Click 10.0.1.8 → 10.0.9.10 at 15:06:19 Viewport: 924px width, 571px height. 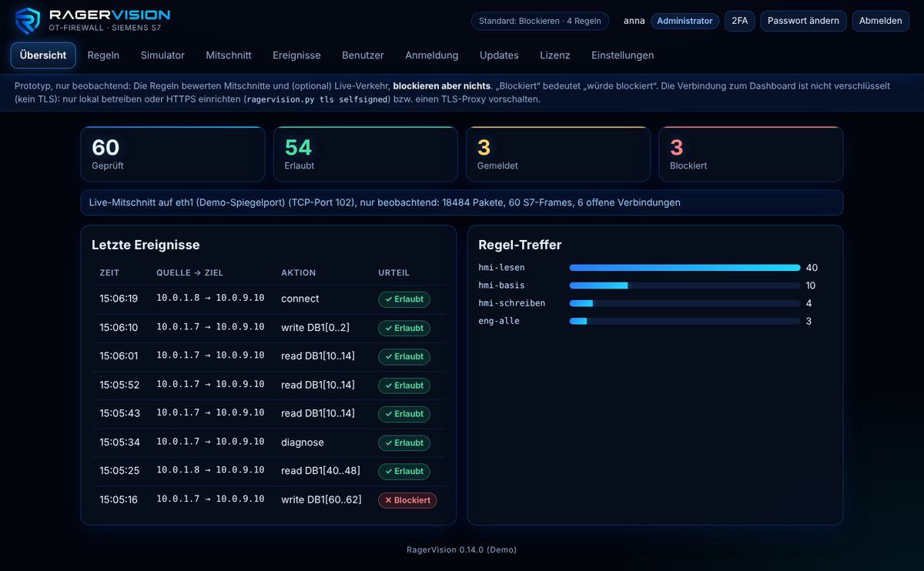coord(210,298)
